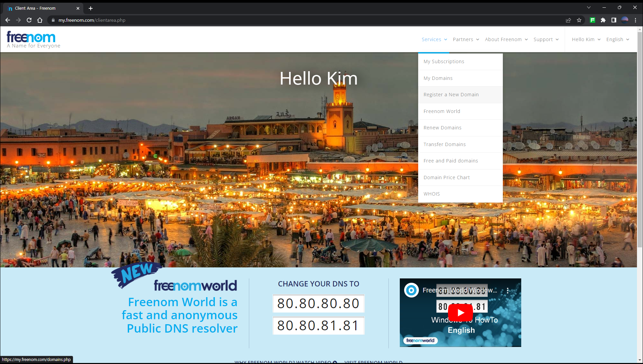Choose Register a New Domain
This screenshot has width=643, height=364.
(451, 95)
